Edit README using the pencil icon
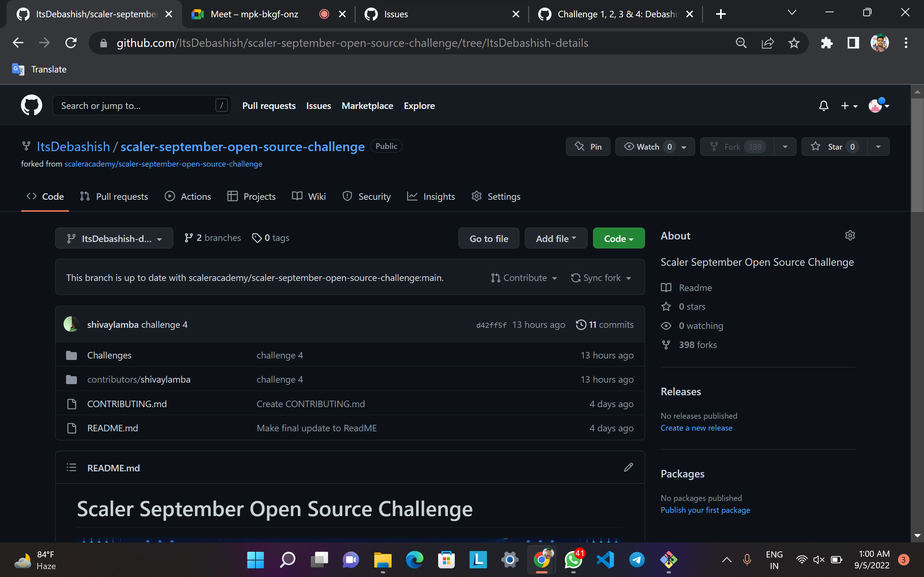Screen dimensions: 924x577 click(628, 467)
